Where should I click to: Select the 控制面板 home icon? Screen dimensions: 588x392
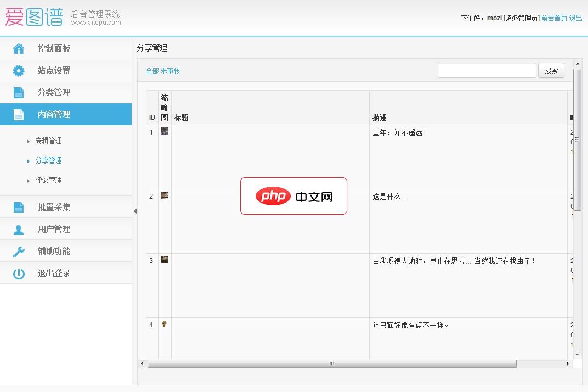(x=18, y=48)
